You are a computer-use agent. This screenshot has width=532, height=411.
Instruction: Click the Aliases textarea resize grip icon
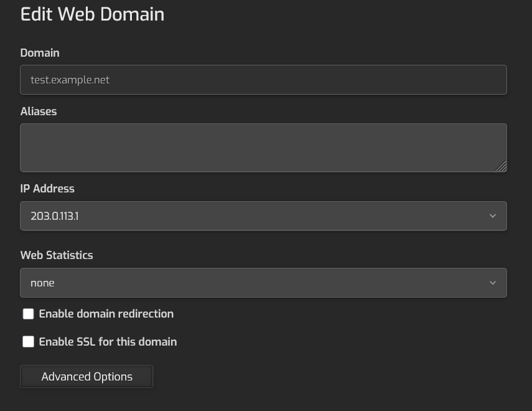click(501, 166)
